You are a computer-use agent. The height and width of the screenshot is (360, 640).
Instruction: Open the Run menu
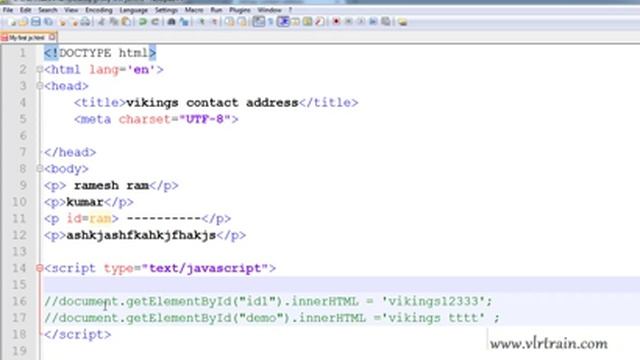pyautogui.click(x=216, y=10)
